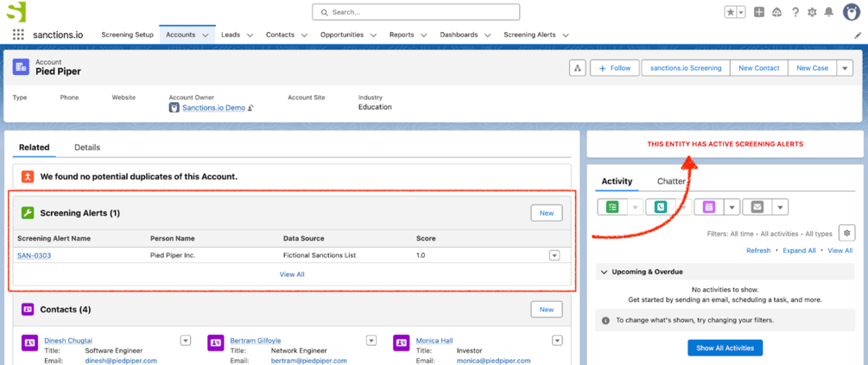868x365 pixels.
Task: Open the Sanctions.io Demo owner link
Action: [213, 108]
